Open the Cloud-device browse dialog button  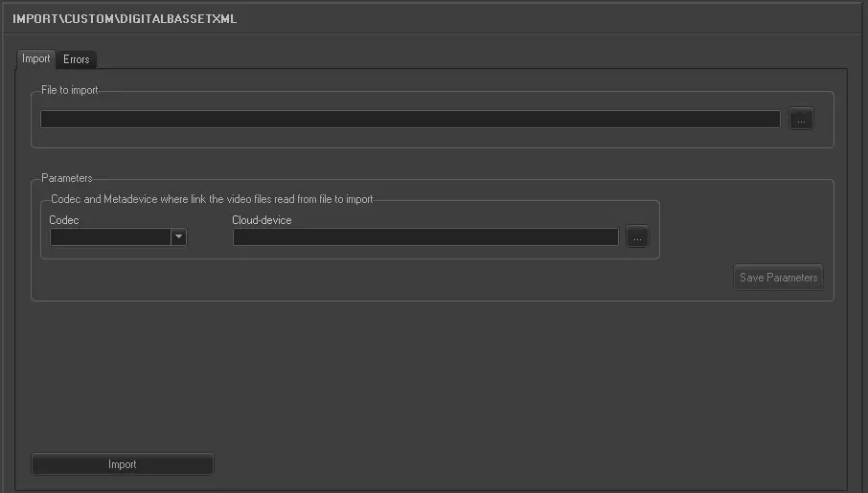(x=638, y=237)
